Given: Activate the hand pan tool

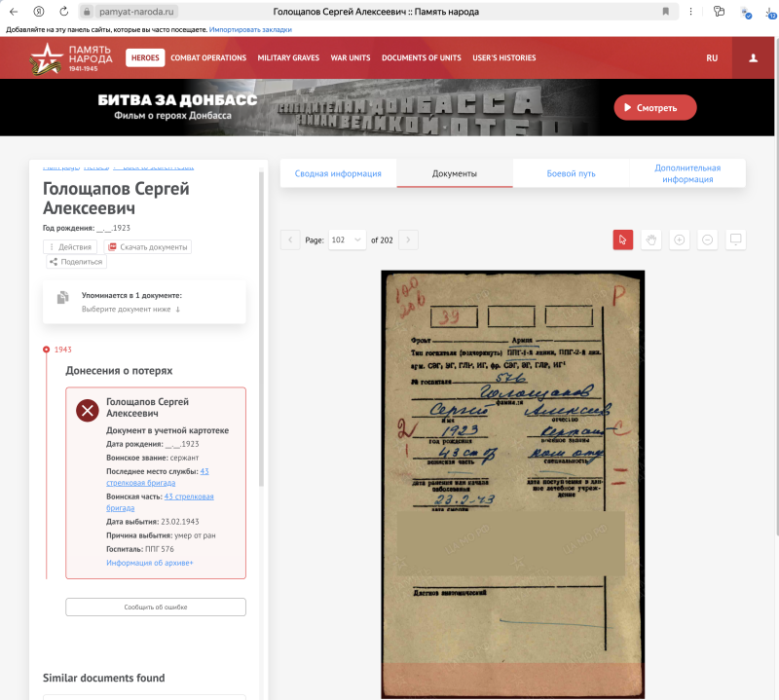Looking at the screenshot, I should [651, 239].
